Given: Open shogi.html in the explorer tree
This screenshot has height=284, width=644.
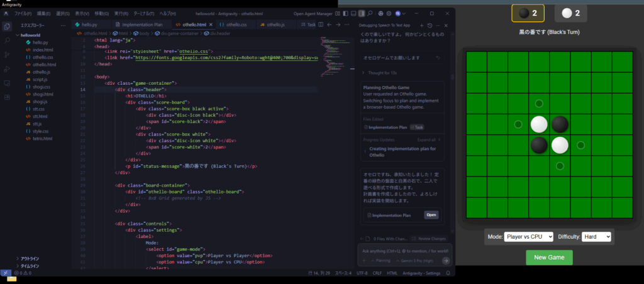Looking at the screenshot, I should coord(43,94).
